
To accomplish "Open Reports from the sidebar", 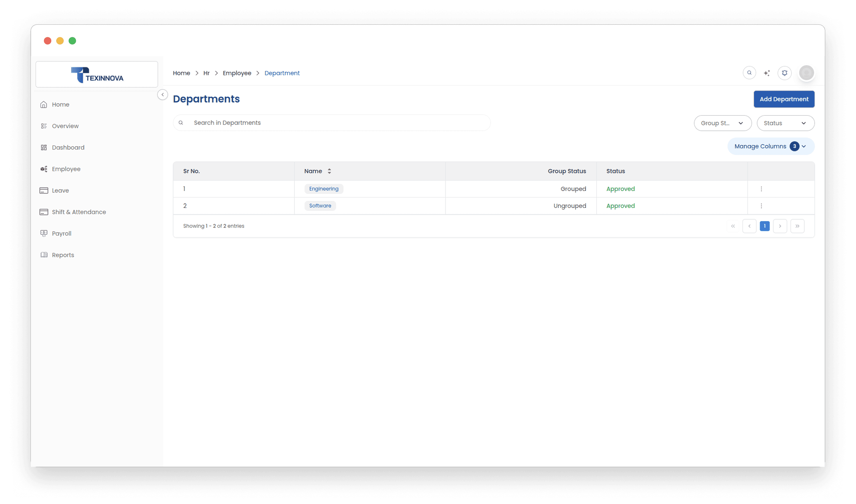I will click(x=63, y=255).
